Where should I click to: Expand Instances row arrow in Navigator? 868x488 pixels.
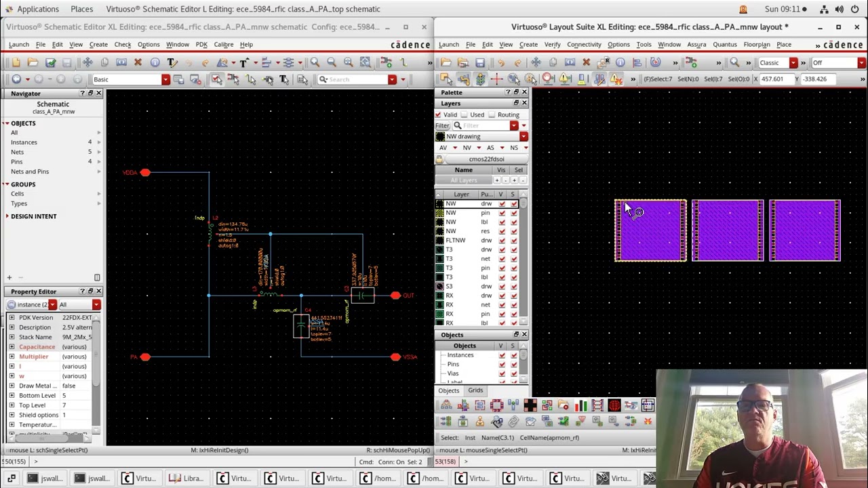click(99, 142)
